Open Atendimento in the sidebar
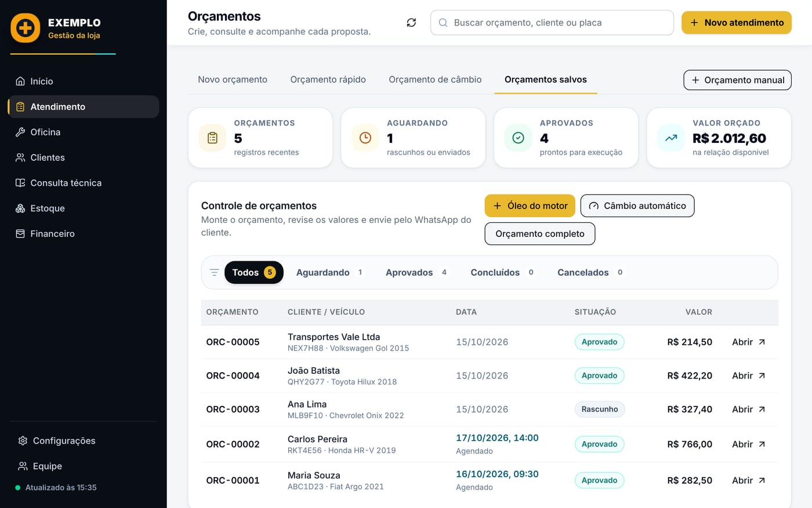This screenshot has height=508, width=812. tap(84, 107)
